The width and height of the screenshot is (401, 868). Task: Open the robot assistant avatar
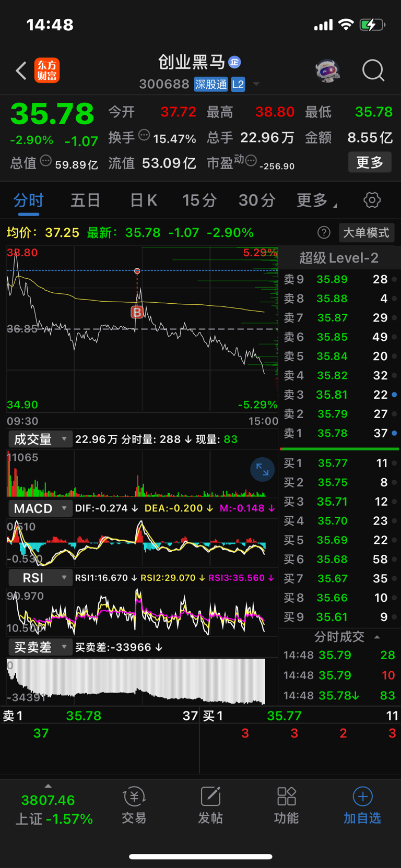[328, 70]
